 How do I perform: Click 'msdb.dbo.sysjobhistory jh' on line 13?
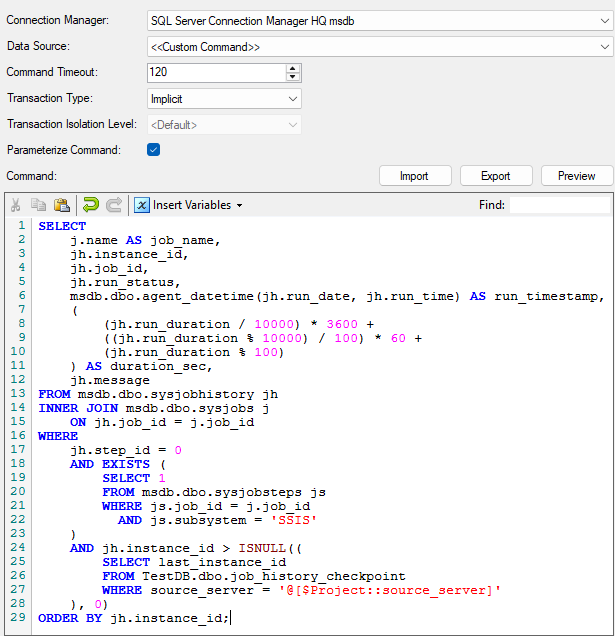coord(178,394)
